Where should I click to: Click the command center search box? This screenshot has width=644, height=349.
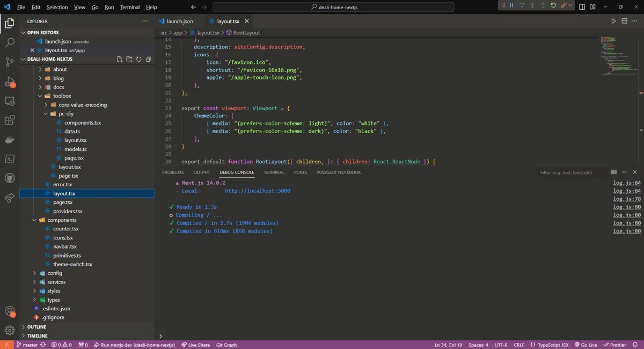(x=334, y=7)
